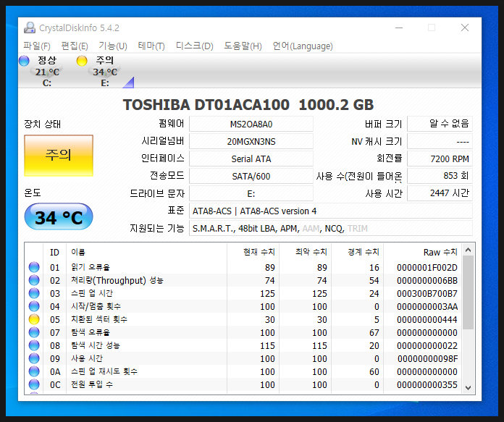Click the blue status orb for drive C:

[x=24, y=60]
